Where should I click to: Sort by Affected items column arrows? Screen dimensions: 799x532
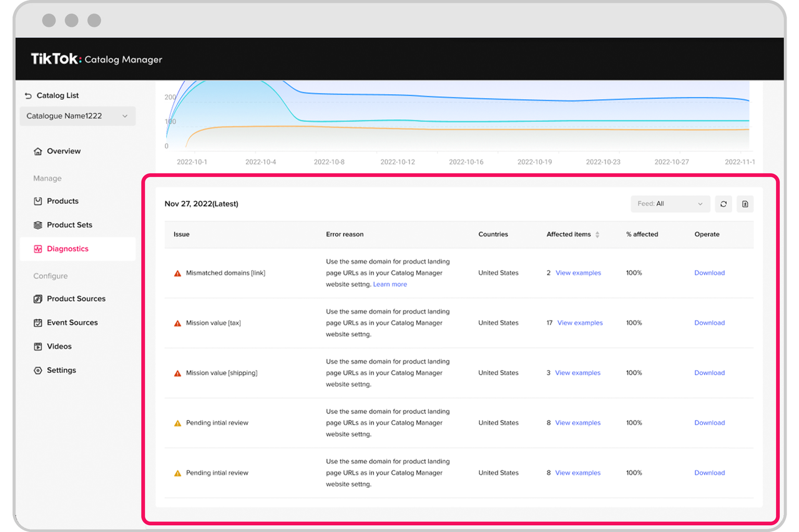click(x=597, y=235)
